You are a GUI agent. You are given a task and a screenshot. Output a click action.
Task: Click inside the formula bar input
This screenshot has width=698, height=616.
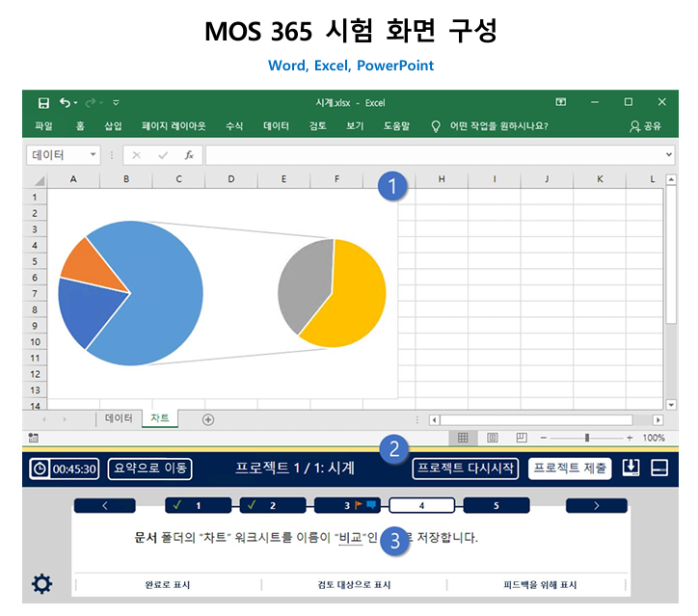(436, 155)
